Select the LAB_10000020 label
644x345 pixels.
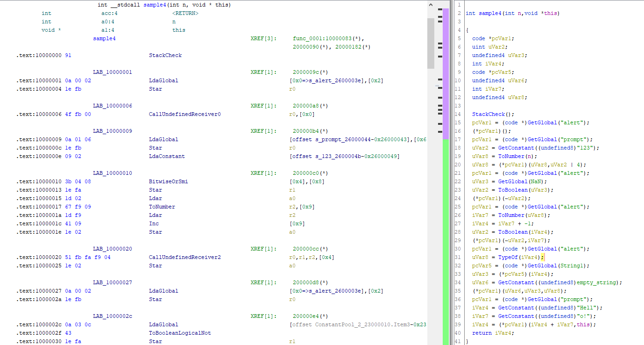(x=113, y=249)
